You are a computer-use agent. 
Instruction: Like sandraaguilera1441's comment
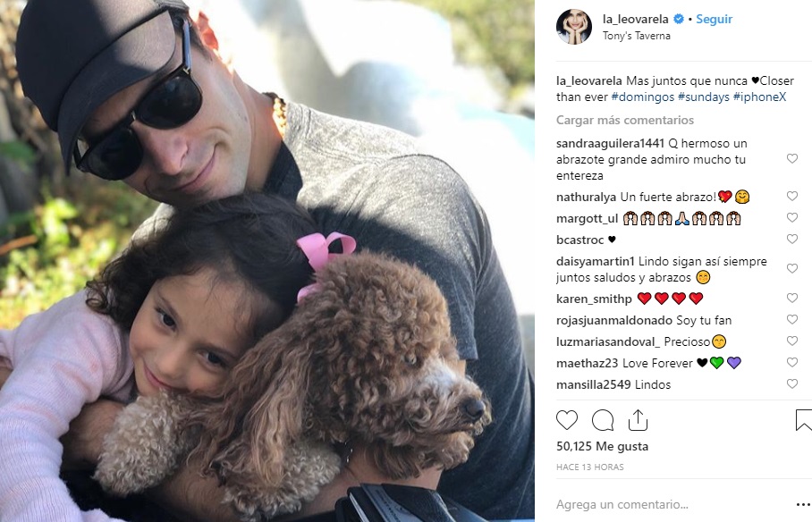[791, 158]
